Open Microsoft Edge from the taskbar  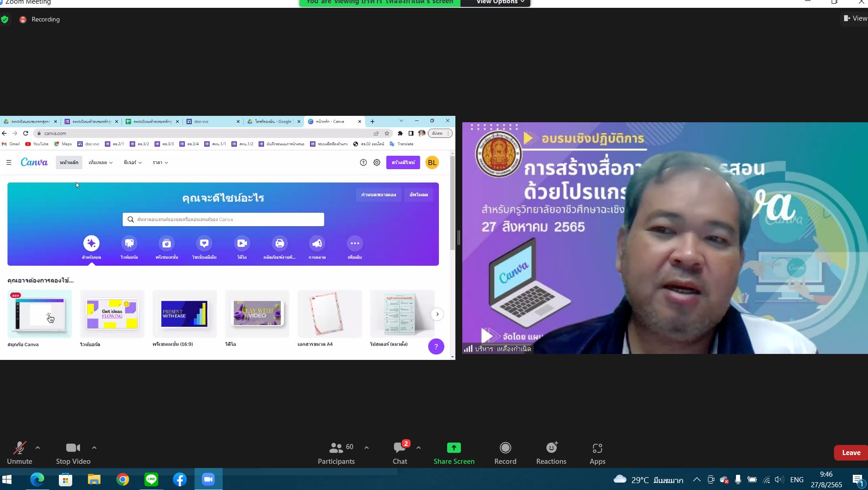coord(37,479)
